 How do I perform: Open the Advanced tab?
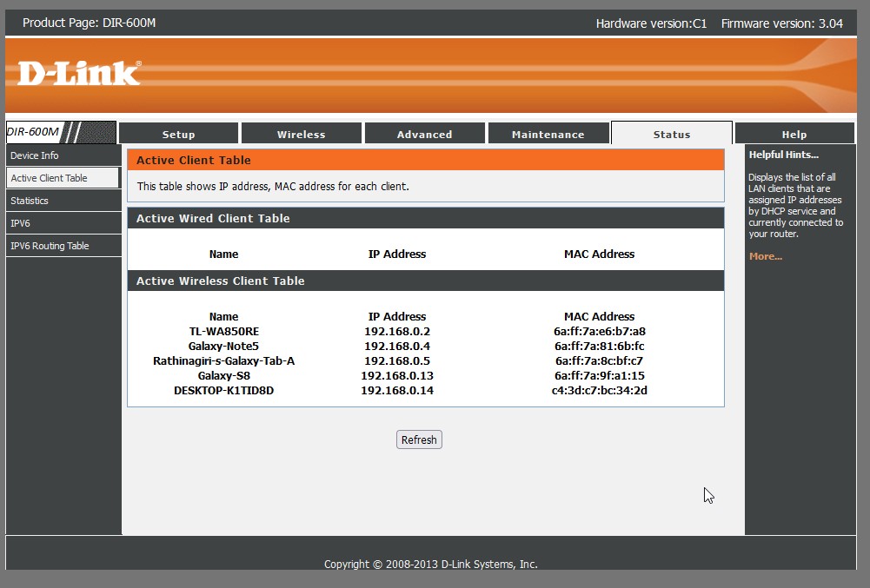point(424,134)
